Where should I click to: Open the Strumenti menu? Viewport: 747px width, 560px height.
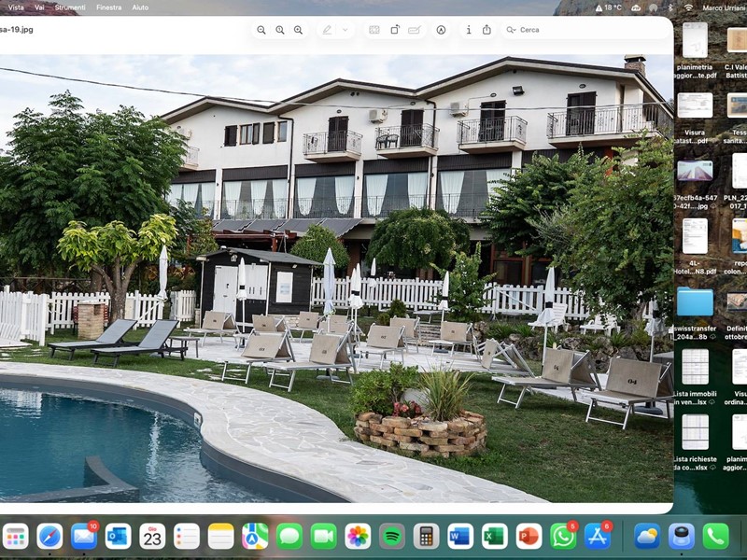(x=70, y=7)
